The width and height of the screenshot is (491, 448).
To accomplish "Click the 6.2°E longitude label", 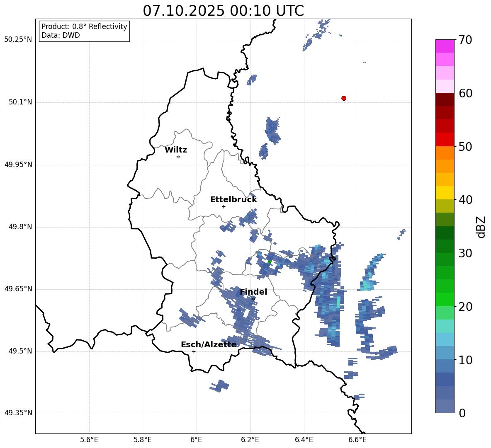I will click(250, 440).
